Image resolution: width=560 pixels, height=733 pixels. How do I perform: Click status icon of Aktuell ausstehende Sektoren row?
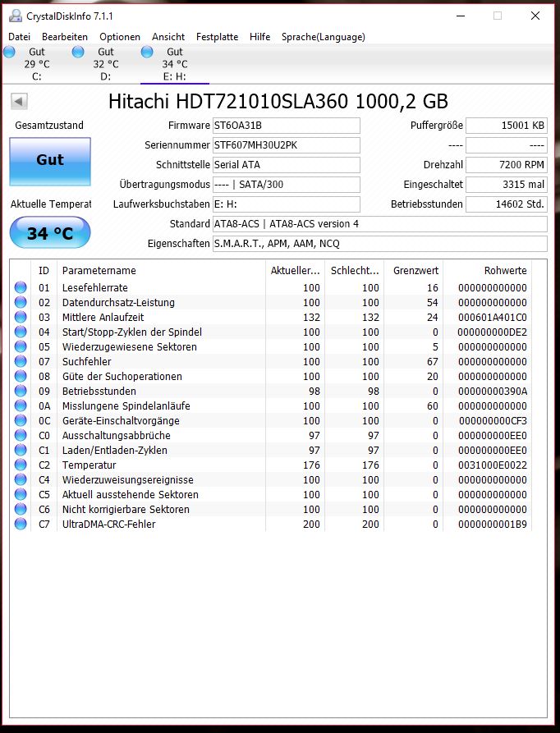(21, 494)
